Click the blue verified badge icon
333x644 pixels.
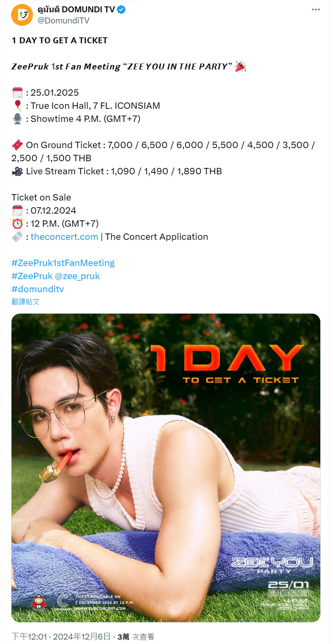point(121,10)
